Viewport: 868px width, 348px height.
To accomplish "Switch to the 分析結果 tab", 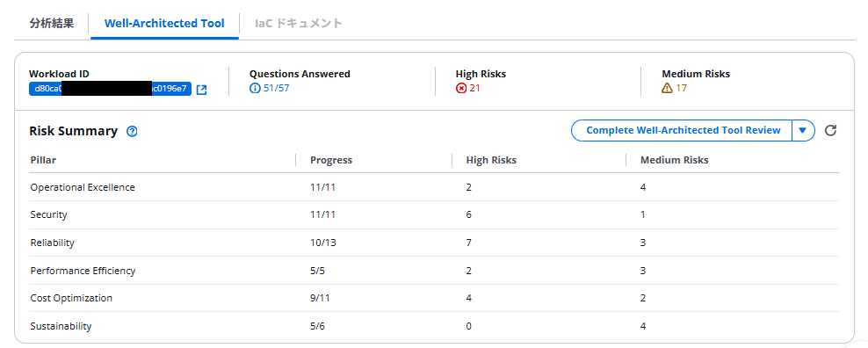I will point(52,23).
